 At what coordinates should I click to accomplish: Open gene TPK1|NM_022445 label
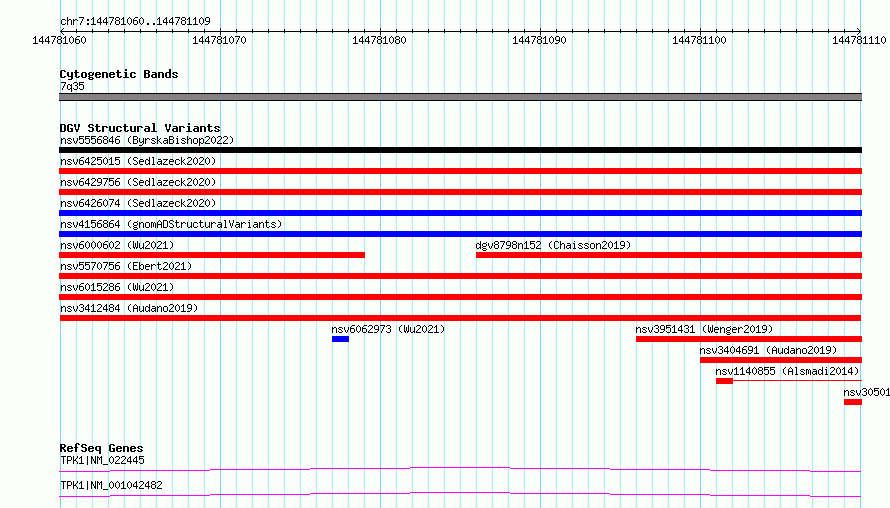(102, 460)
